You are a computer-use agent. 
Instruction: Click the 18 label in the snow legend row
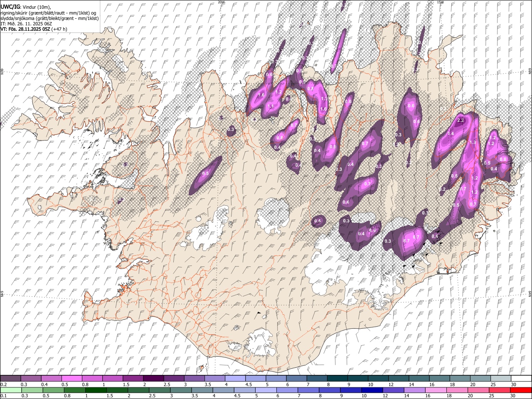click(452, 384)
